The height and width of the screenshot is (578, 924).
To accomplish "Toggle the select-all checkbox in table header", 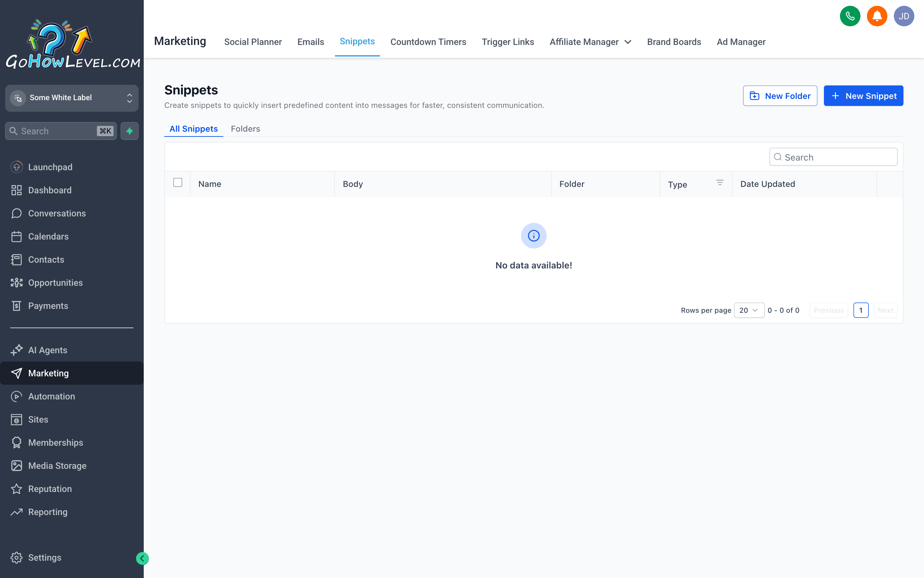I will coord(177,182).
